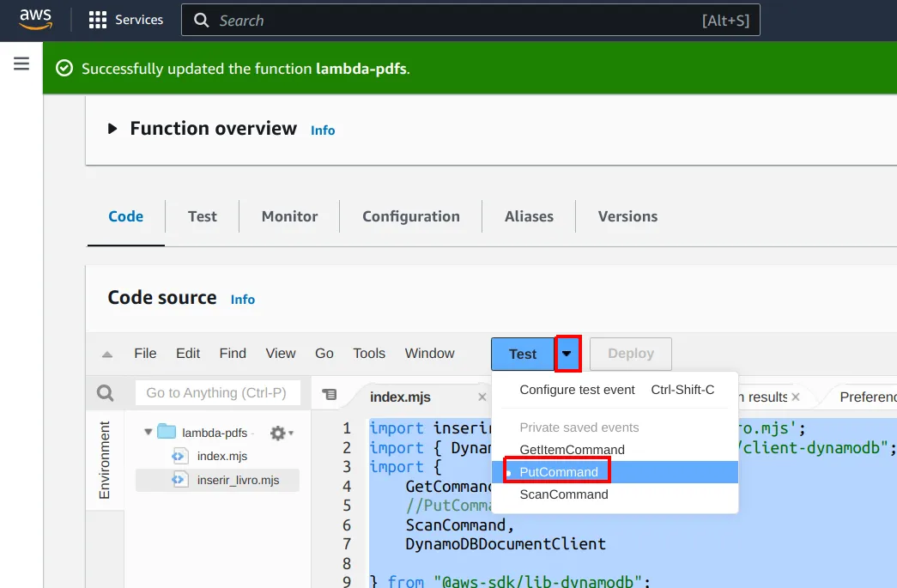This screenshot has width=897, height=588.
Task: Select the inserir_livro.mjs file icon in tree
Action: [179, 480]
